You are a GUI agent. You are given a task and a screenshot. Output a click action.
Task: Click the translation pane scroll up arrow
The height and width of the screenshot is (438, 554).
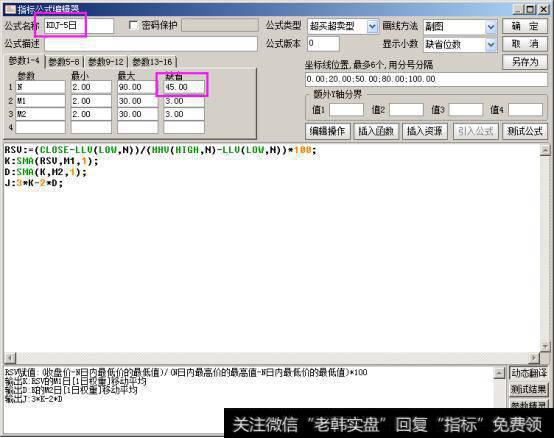click(499, 373)
